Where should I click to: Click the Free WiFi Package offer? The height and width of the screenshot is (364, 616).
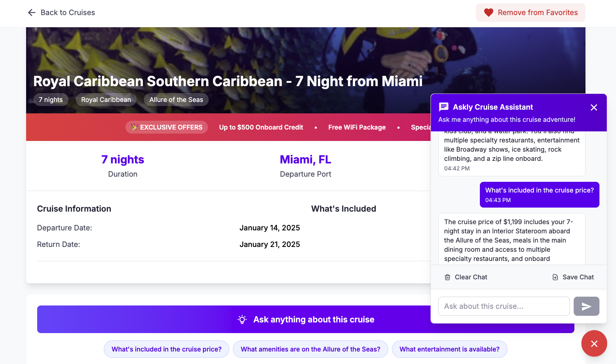tap(357, 127)
